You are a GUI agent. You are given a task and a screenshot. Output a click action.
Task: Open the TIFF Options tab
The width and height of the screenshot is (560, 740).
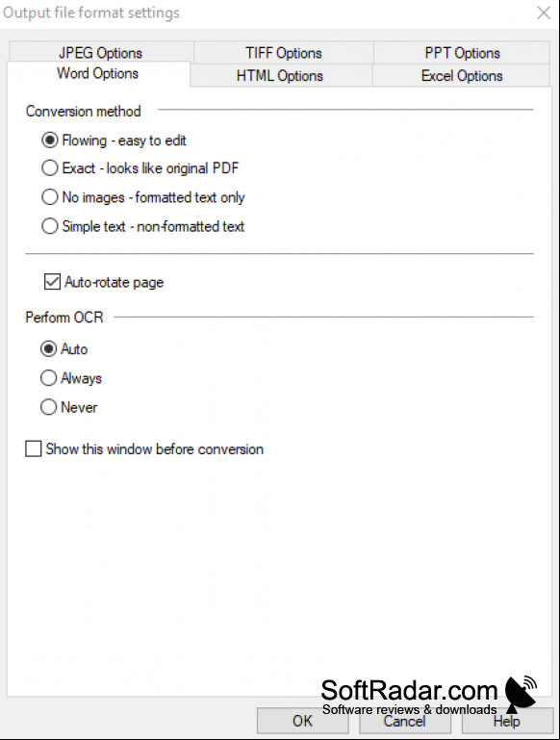[284, 52]
